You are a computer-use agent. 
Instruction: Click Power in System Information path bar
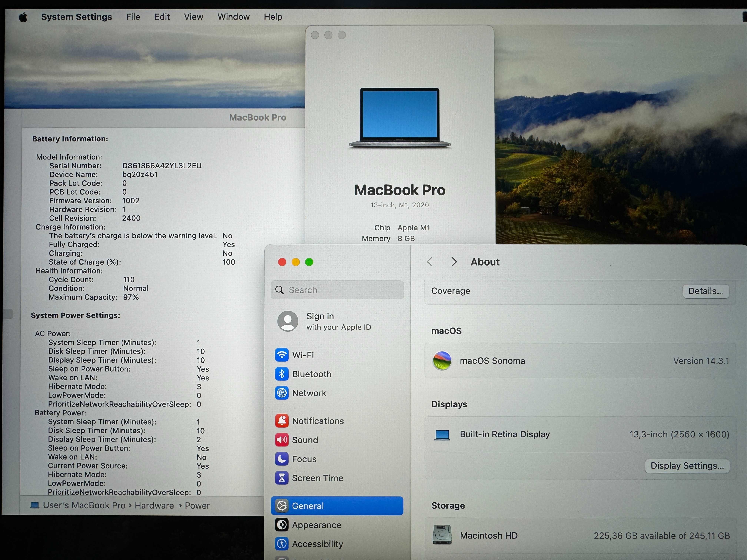[x=197, y=505]
